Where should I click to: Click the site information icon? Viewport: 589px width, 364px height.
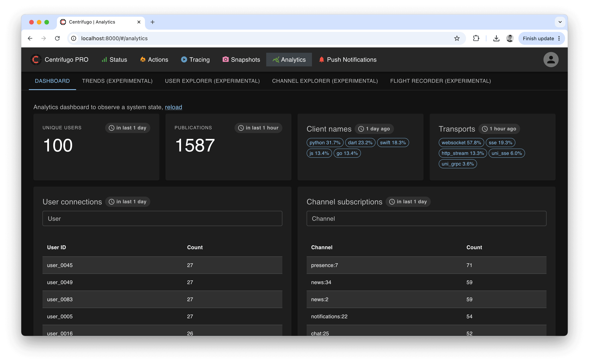click(x=74, y=39)
